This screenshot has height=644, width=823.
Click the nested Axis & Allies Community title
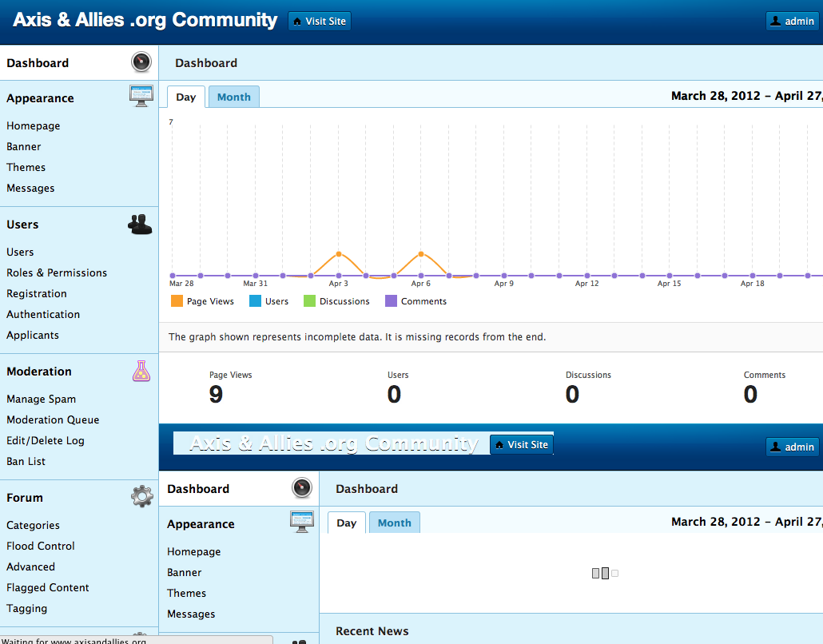(333, 443)
